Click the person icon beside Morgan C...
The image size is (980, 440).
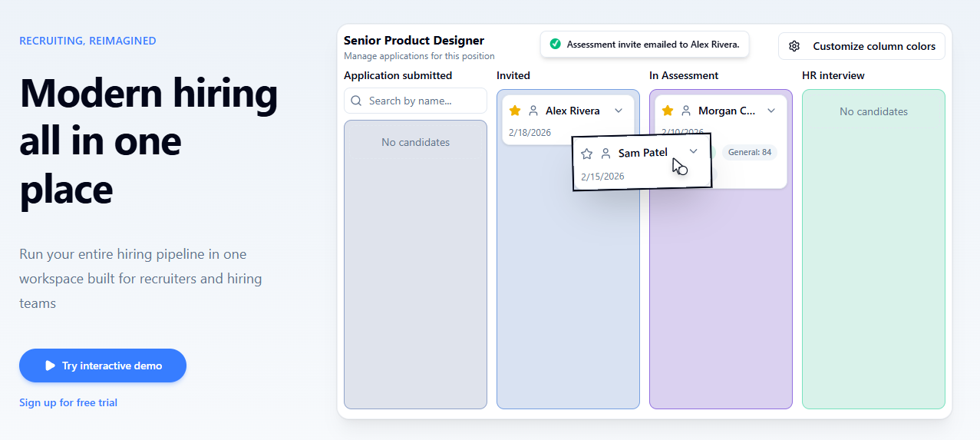(686, 111)
